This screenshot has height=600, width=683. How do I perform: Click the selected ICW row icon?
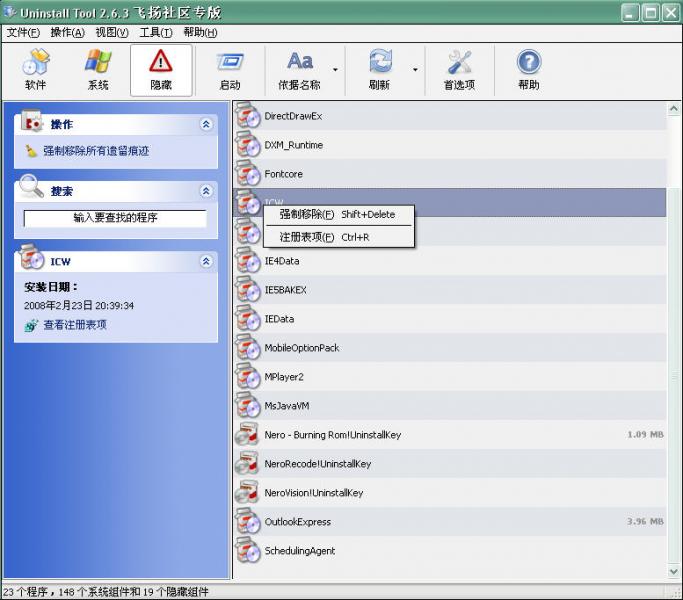247,203
